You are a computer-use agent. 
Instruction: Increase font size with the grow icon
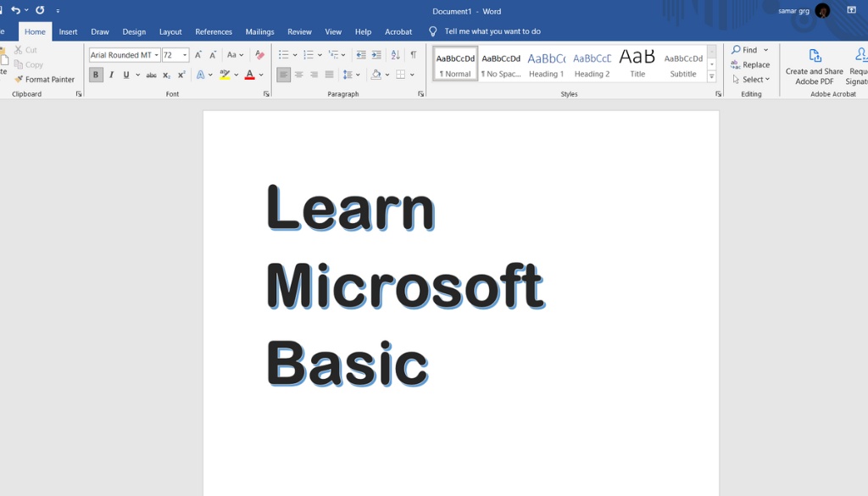point(198,55)
